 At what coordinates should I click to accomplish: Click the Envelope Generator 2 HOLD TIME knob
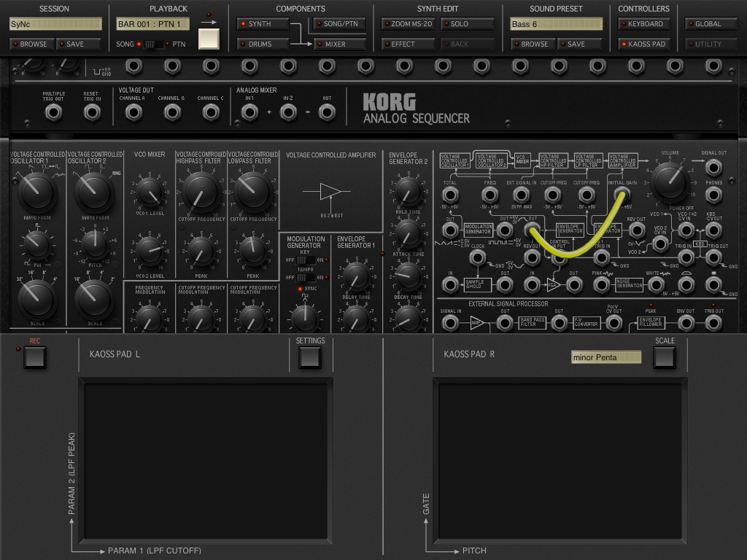(x=409, y=192)
